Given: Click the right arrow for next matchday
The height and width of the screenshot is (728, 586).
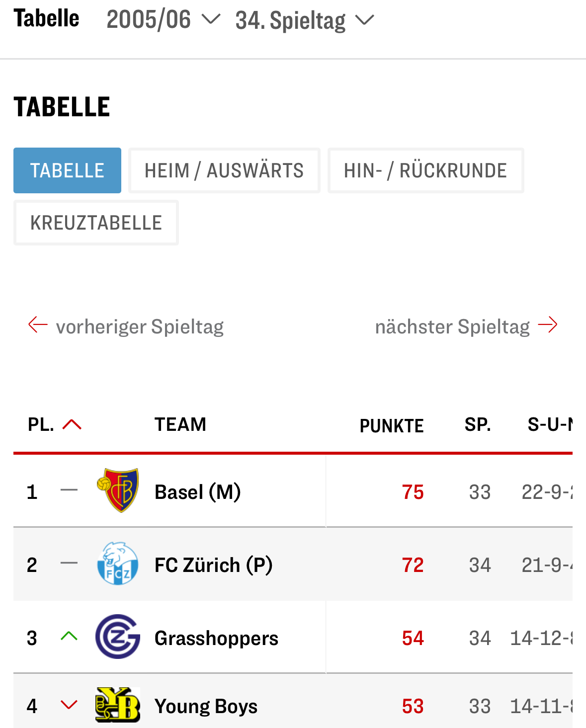Looking at the screenshot, I should pos(548,325).
